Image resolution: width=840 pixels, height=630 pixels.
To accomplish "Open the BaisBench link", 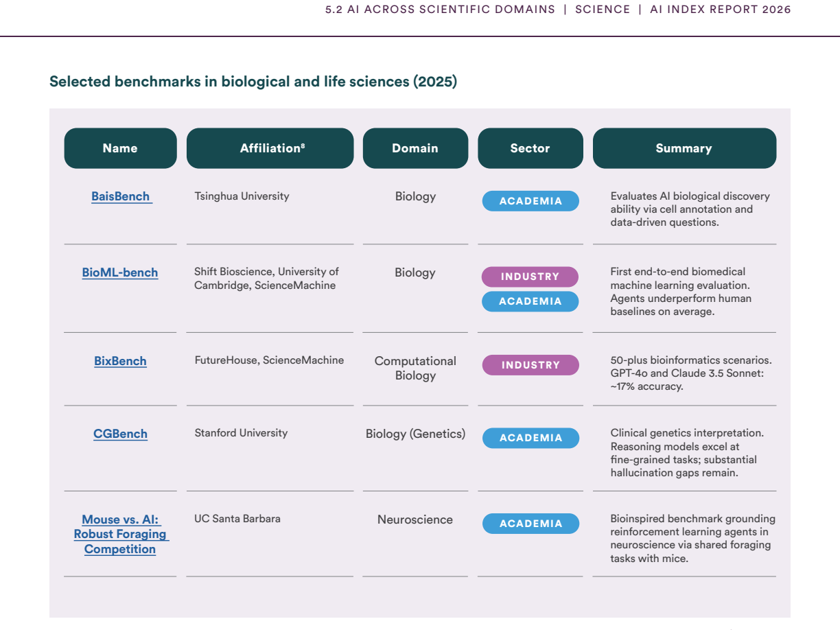I will (x=121, y=196).
